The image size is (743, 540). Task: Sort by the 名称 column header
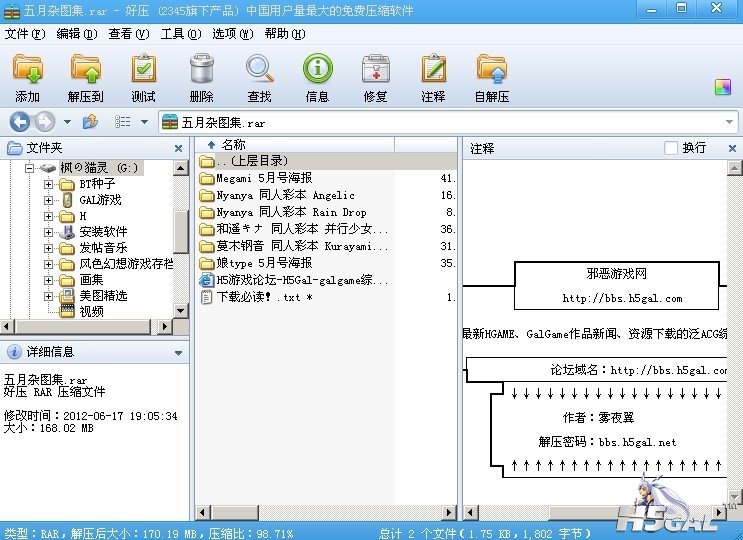(295, 144)
